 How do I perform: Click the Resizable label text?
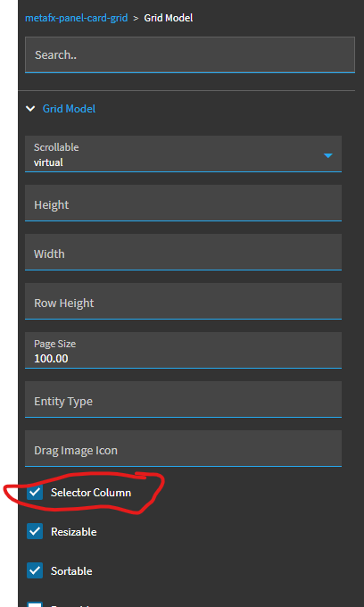coord(73,532)
